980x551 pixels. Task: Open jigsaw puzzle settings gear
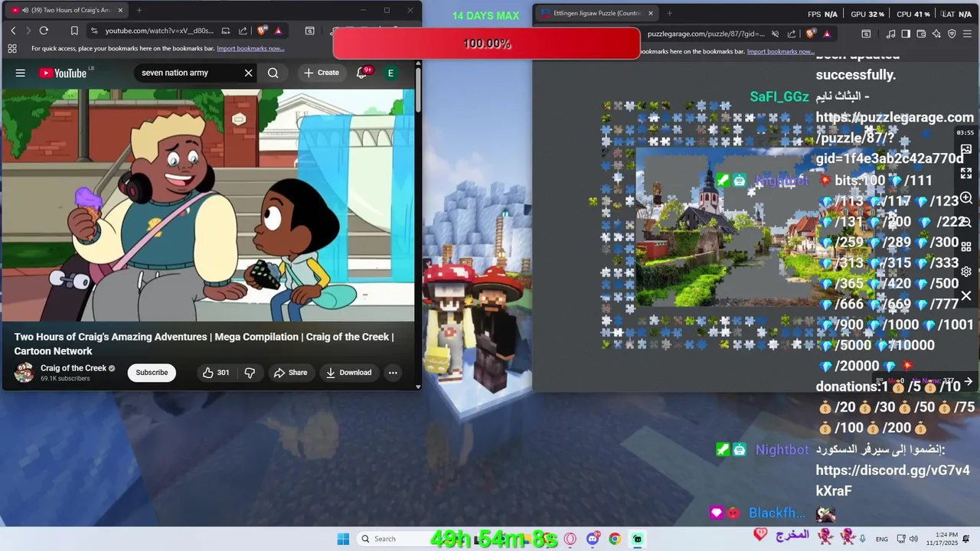966,272
